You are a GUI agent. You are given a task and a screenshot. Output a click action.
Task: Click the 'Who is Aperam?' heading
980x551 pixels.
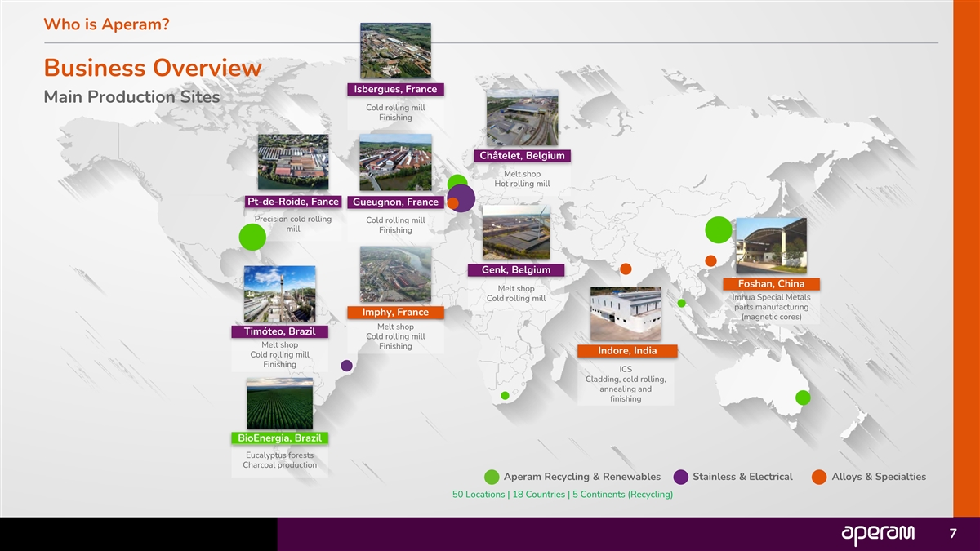[x=106, y=24]
